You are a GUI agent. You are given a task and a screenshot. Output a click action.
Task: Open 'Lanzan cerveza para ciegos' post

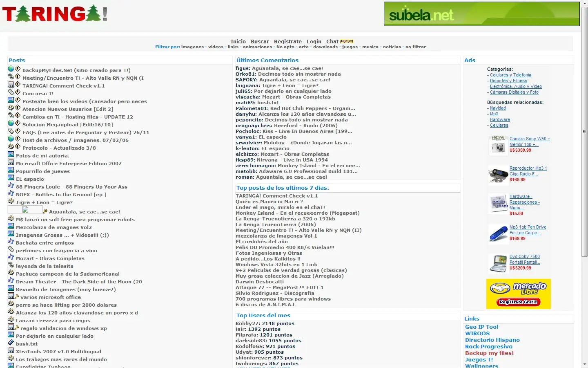[53, 321]
